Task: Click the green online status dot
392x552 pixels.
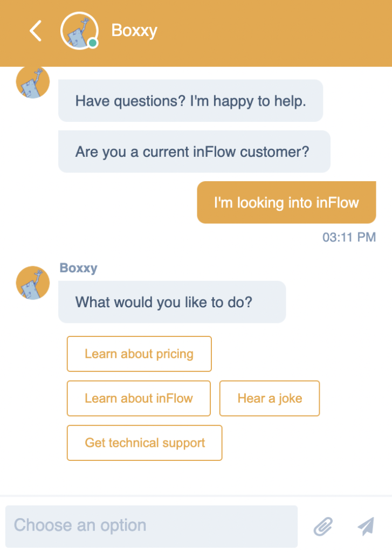Action: (93, 43)
